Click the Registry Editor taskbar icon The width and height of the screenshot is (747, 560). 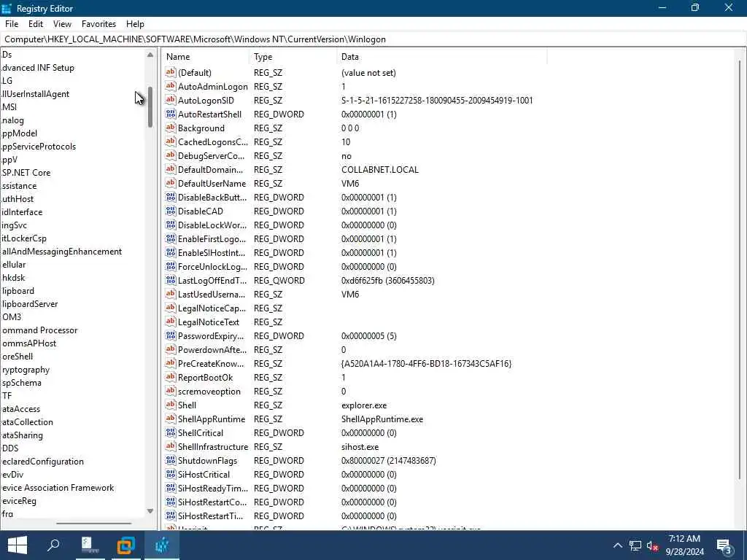pyautogui.click(x=161, y=545)
